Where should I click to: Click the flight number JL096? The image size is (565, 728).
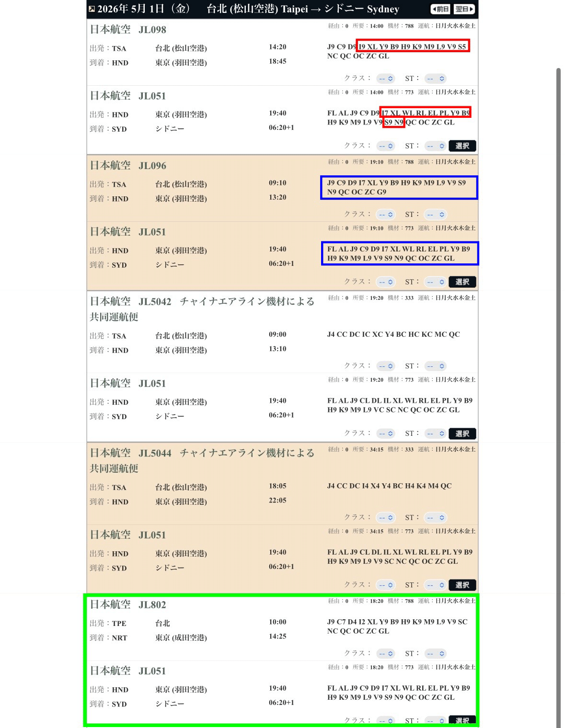152,166
